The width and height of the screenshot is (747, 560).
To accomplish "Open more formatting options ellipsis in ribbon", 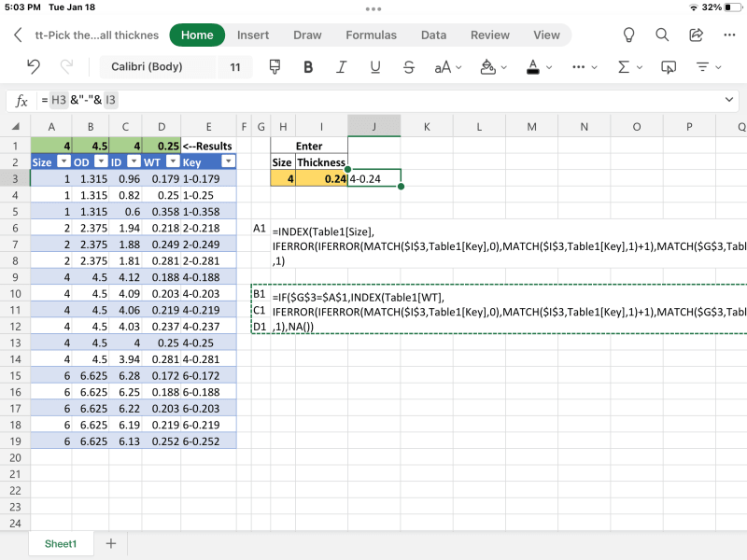I will point(578,67).
